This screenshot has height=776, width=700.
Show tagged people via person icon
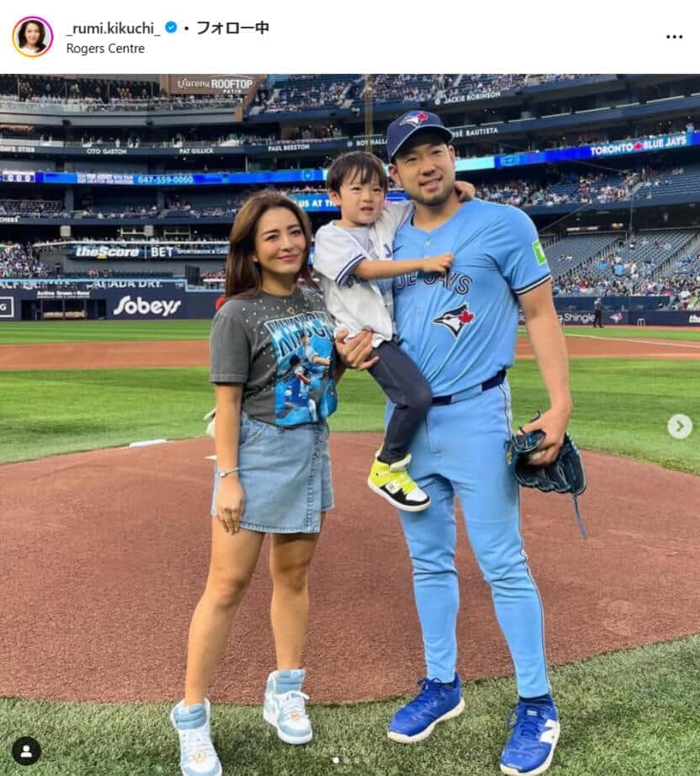pos(26,751)
